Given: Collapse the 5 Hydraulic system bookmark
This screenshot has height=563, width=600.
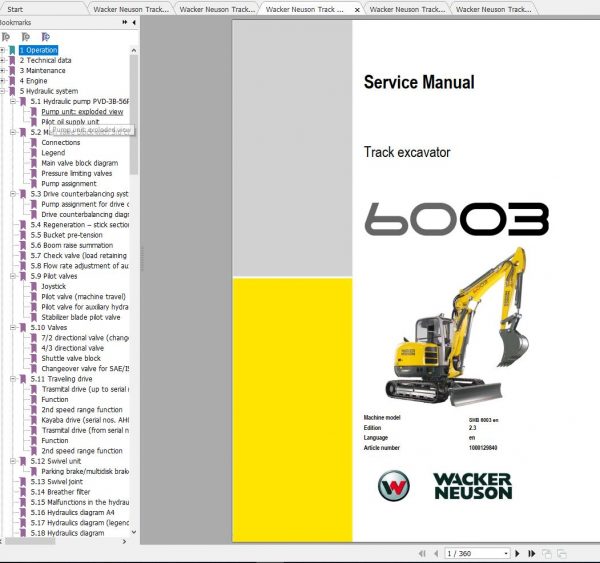Looking at the screenshot, I should pos(3,91).
